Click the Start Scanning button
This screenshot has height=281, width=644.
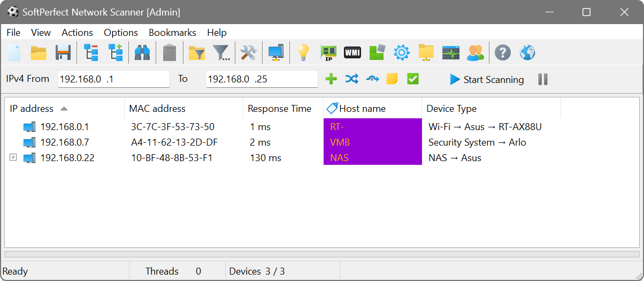click(487, 79)
